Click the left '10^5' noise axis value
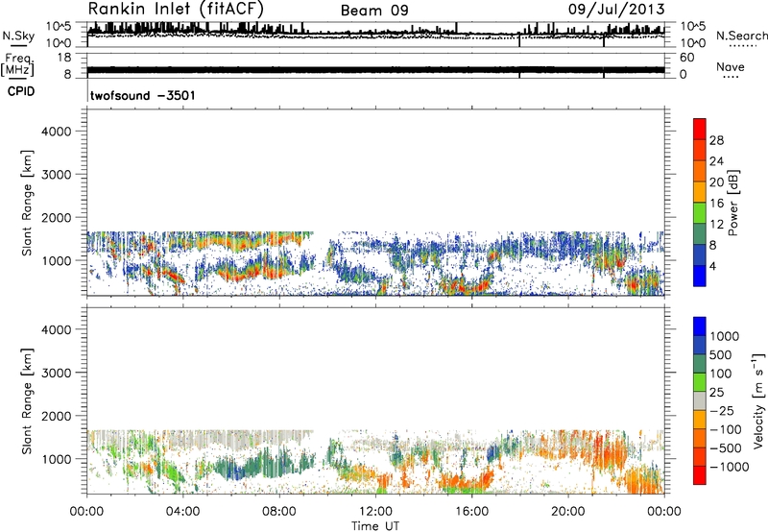This screenshot has height=532, width=768. tap(60, 27)
